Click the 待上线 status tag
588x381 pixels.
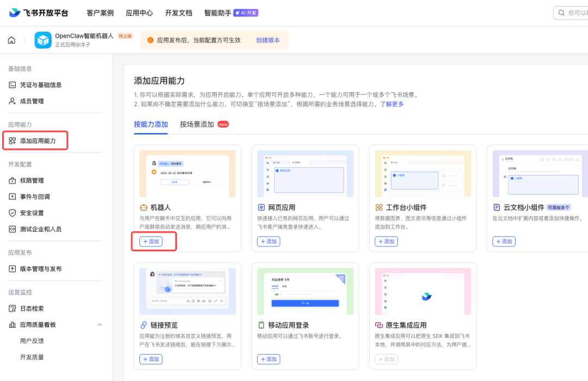click(x=125, y=36)
